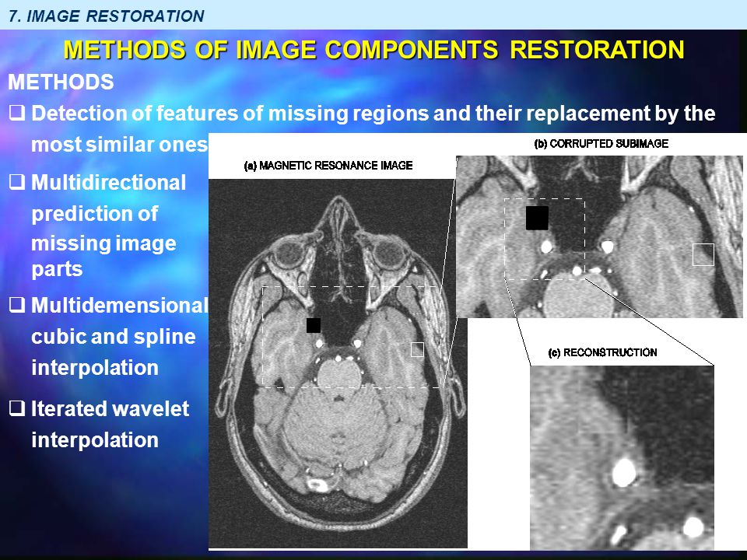Click the reconstruction image under caption (c)
This screenshot has height=560, width=747.
tap(622, 457)
